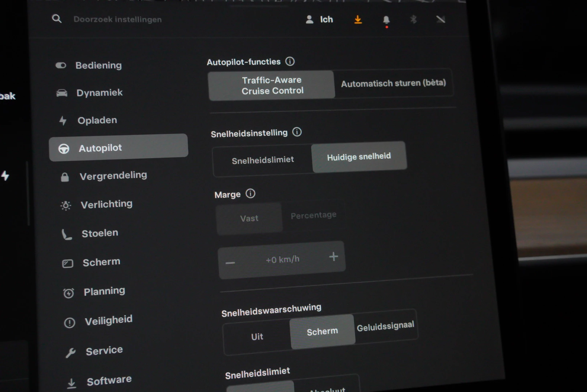Select Automatisch sturen (bèta) option
The width and height of the screenshot is (587, 392).
pos(393,83)
